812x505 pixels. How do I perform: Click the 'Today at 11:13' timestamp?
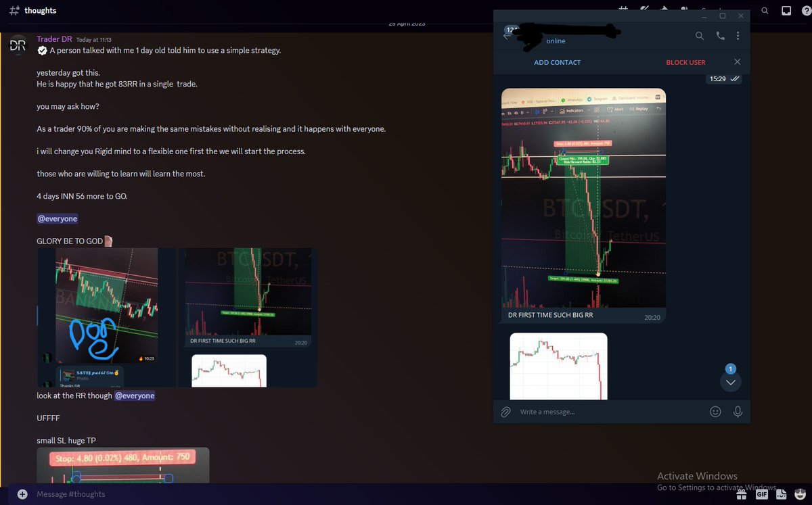click(94, 40)
